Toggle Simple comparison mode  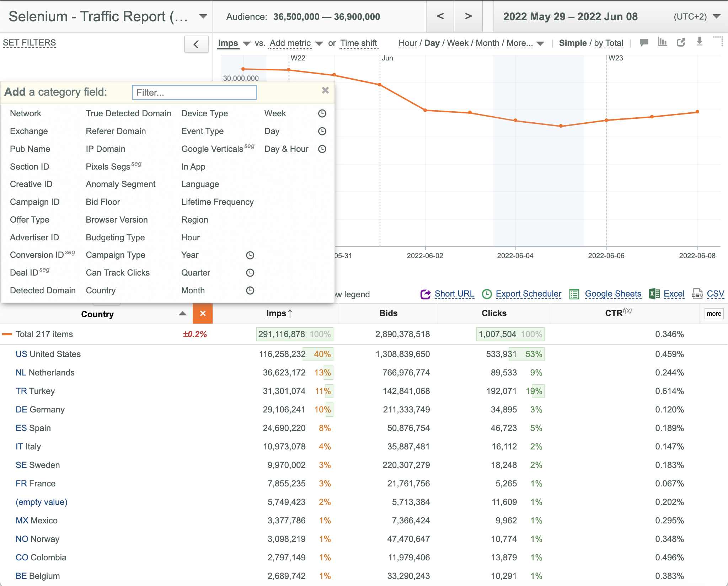pos(573,43)
